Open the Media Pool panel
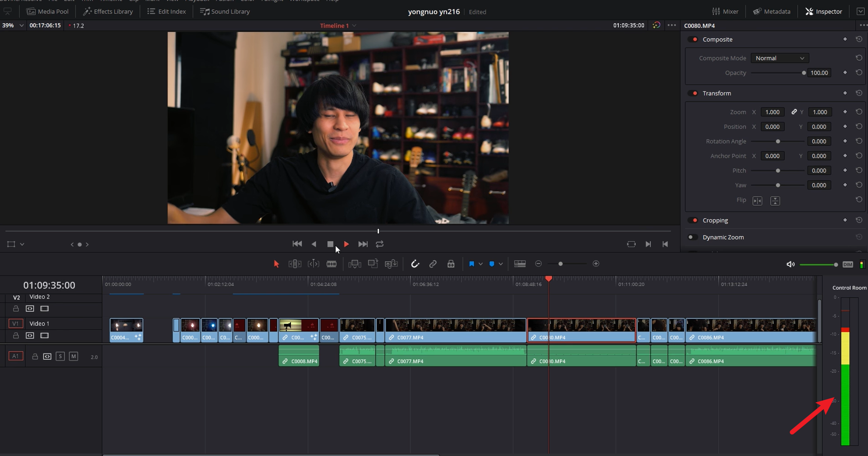Image resolution: width=868 pixels, height=456 pixels. tap(47, 11)
